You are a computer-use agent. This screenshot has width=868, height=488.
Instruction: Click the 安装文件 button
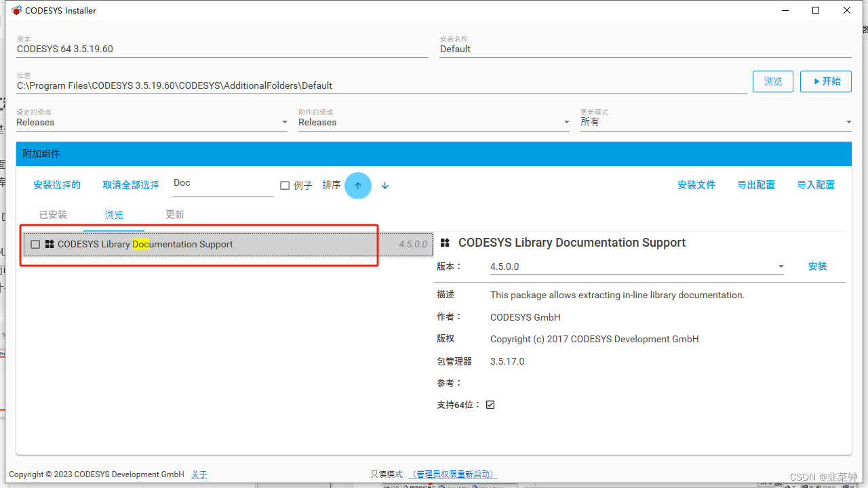pos(696,185)
